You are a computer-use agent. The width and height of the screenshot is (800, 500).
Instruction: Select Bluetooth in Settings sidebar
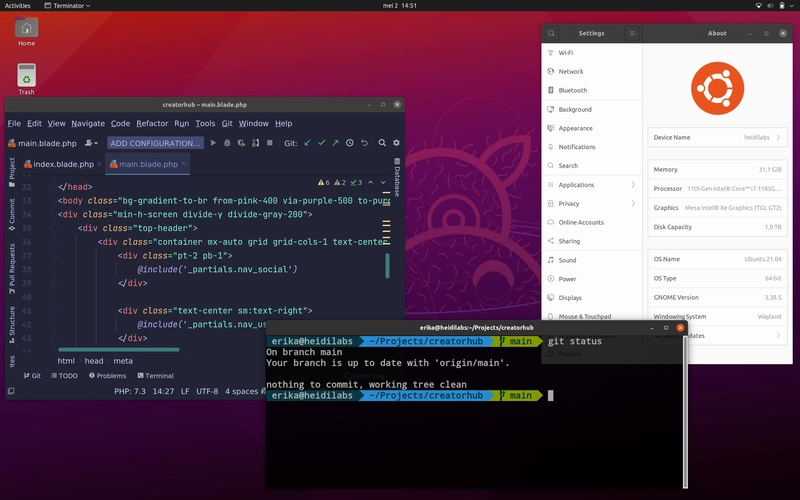[x=591, y=90]
